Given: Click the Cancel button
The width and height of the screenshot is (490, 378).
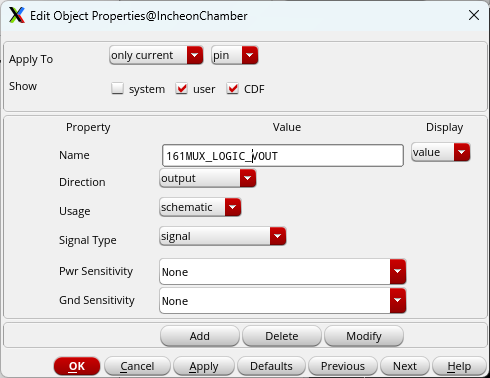Looking at the screenshot, I should [x=137, y=366].
